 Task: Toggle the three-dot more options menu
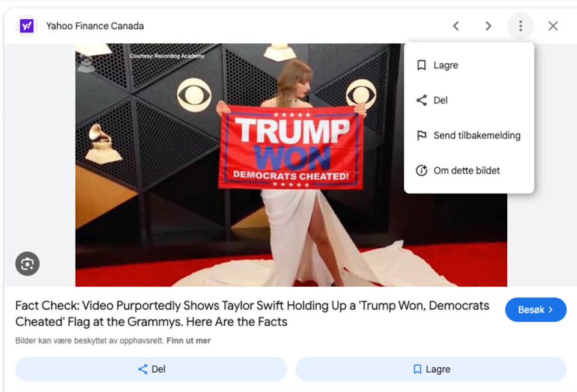[x=521, y=26]
